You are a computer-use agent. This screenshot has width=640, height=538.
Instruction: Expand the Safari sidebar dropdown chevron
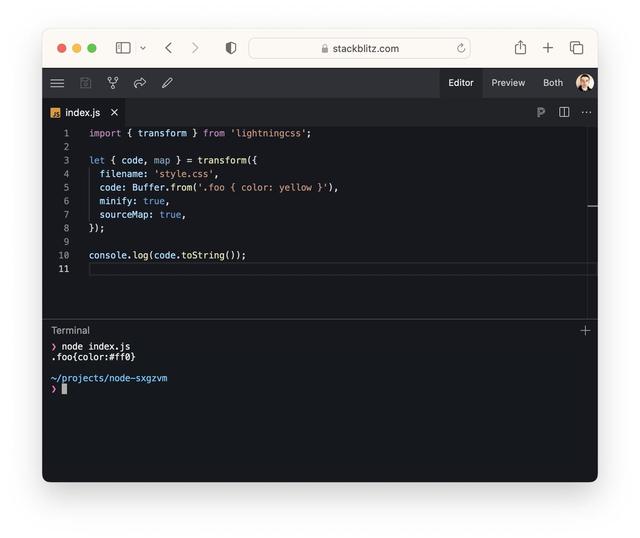click(143, 48)
